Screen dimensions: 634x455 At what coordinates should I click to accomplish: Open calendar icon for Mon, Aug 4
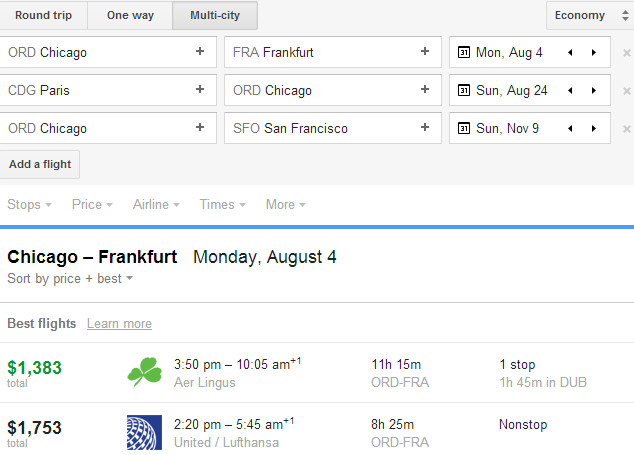463,52
